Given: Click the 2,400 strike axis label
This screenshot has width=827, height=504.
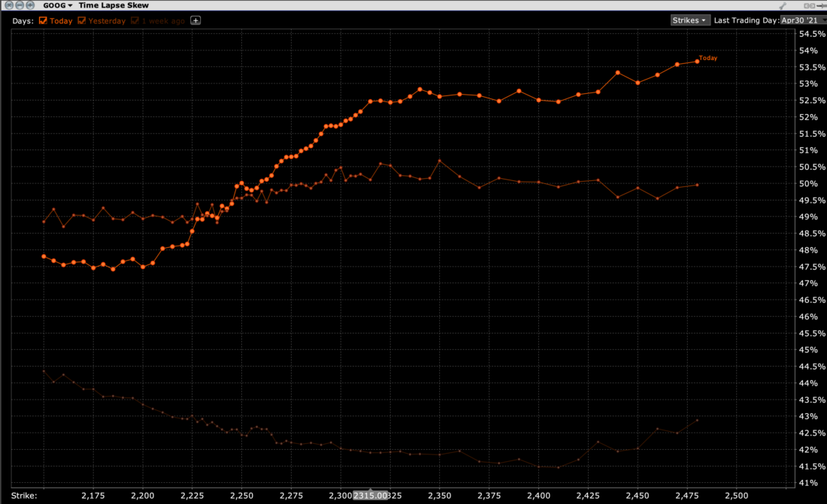Looking at the screenshot, I should pyautogui.click(x=538, y=496).
